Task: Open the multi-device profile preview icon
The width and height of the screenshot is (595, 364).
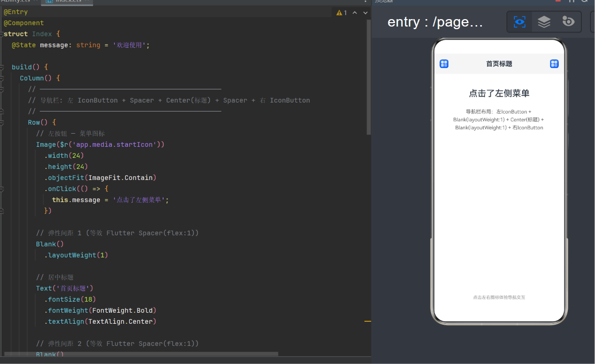Action: [x=568, y=22]
